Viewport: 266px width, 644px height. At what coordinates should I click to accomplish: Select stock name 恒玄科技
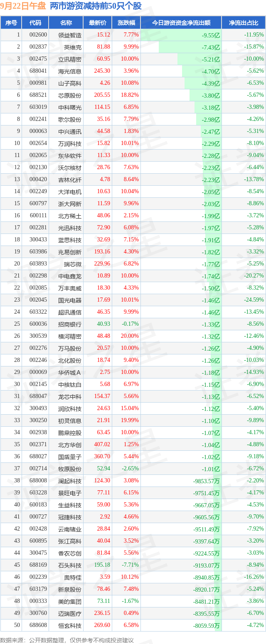pos(70,625)
